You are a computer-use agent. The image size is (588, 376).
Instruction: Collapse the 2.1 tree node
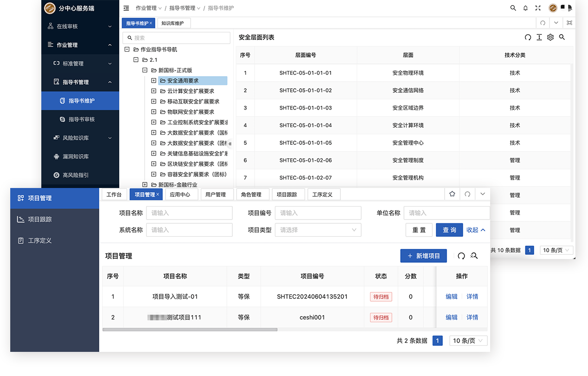136,60
